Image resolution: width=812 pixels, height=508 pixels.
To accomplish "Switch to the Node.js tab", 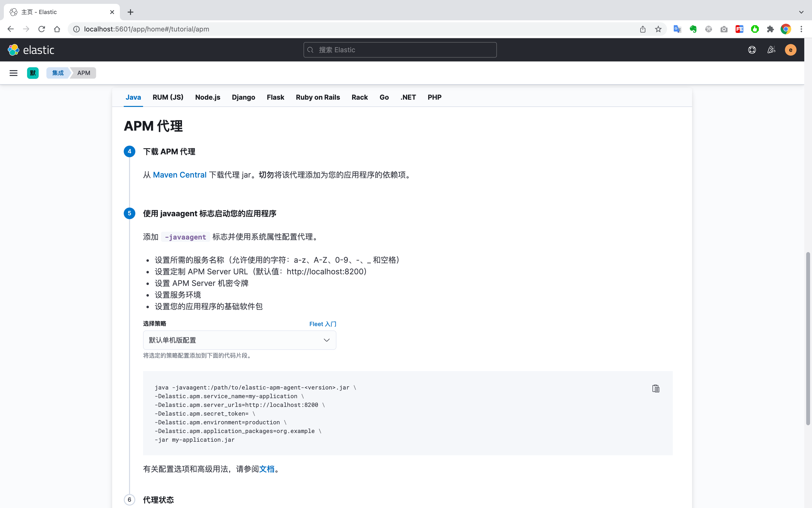I will pyautogui.click(x=208, y=97).
